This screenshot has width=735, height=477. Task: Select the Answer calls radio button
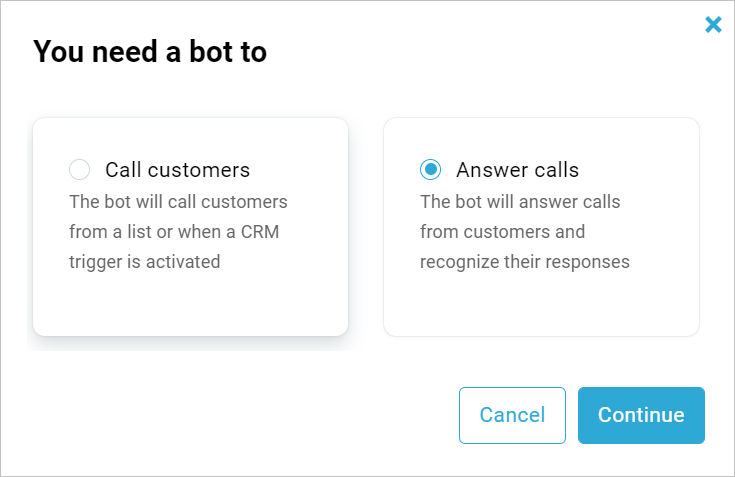tap(430, 169)
